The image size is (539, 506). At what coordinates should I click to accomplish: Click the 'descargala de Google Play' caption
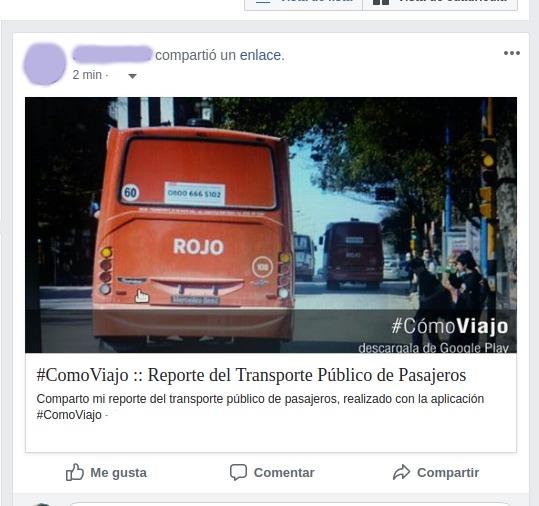pos(433,348)
